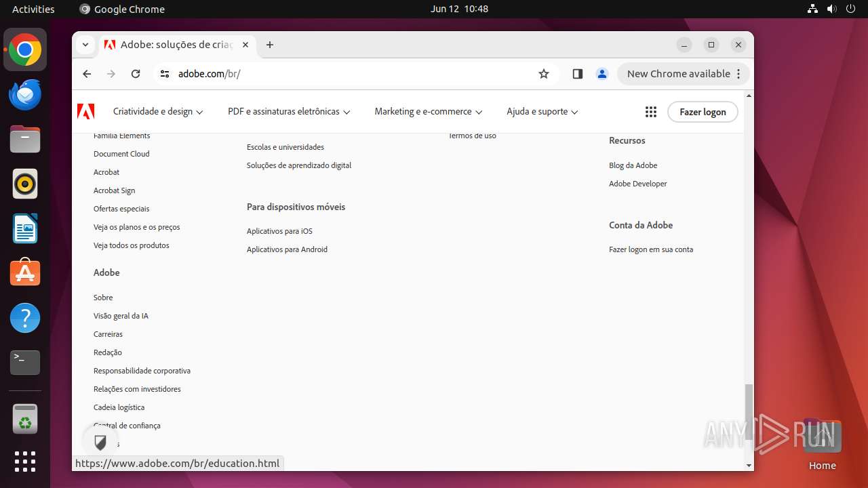Click the forward navigation arrow

click(111, 74)
